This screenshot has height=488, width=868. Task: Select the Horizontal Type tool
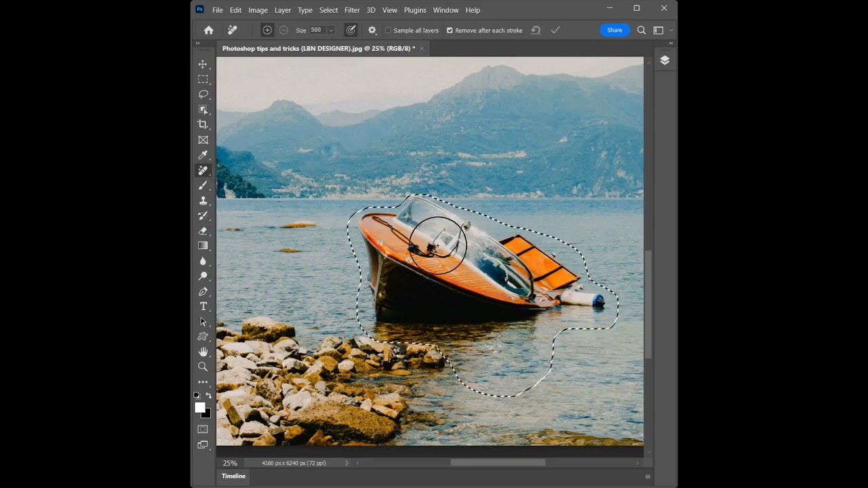203,306
